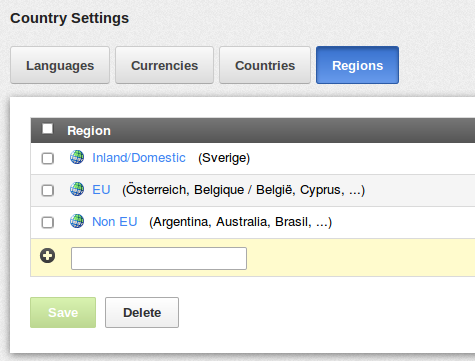Switch to the Languages tab

click(60, 65)
